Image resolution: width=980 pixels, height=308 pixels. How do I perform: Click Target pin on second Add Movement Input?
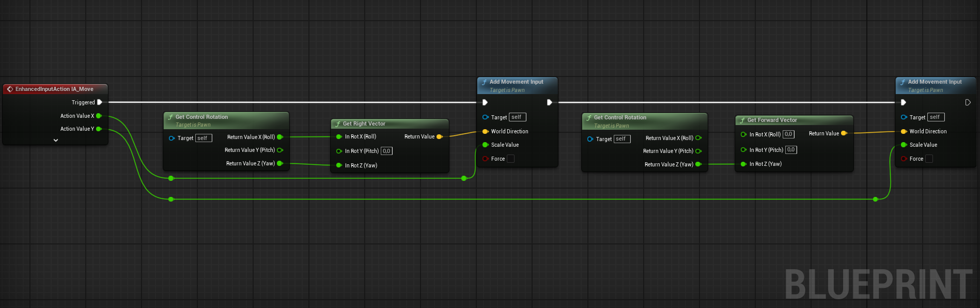(x=904, y=117)
